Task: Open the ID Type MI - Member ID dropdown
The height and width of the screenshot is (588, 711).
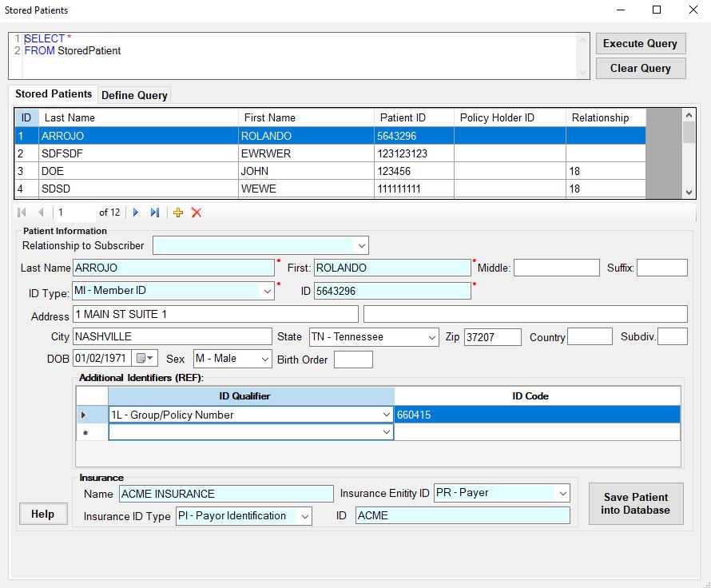Action: tap(267, 291)
